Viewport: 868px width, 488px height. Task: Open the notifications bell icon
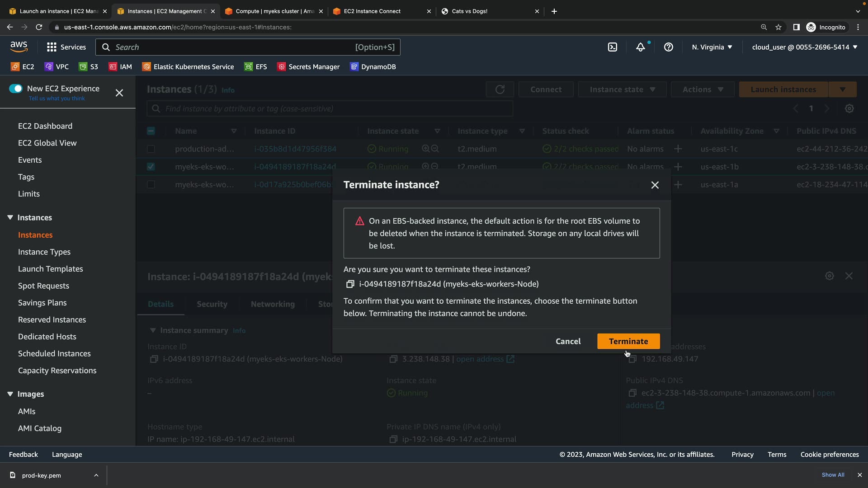click(x=641, y=47)
